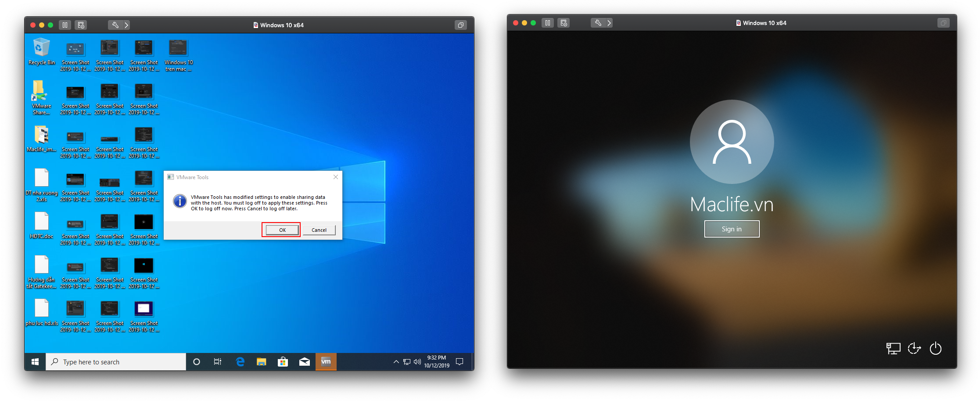Select the VMware Tools icon in the taskbar
This screenshot has height=403, width=980.
tap(326, 361)
